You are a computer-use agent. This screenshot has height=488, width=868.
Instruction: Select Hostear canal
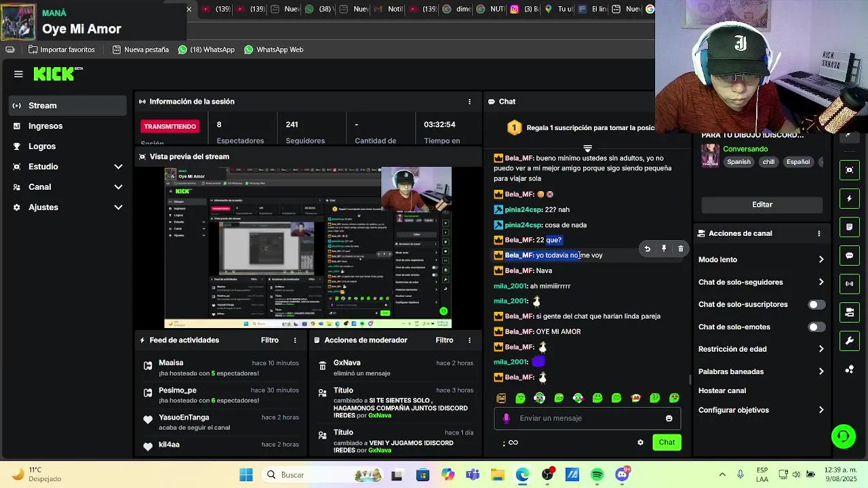tap(722, 390)
